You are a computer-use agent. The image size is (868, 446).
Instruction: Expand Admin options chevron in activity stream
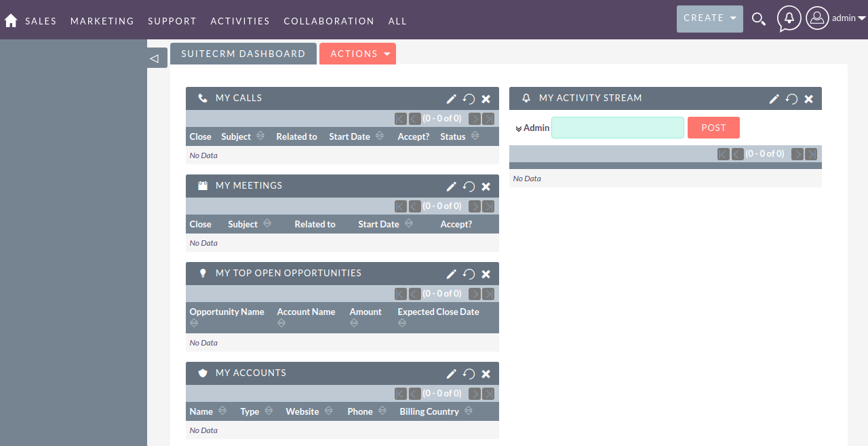519,128
